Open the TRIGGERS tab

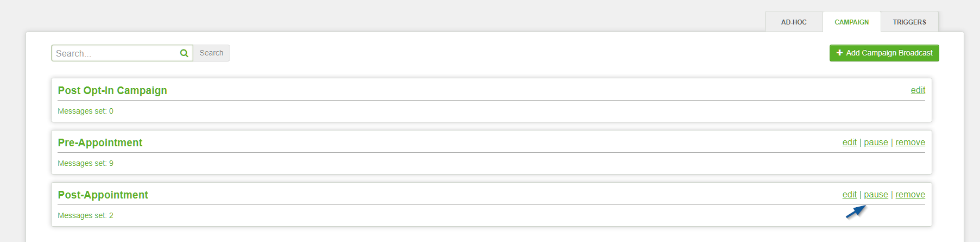click(909, 22)
